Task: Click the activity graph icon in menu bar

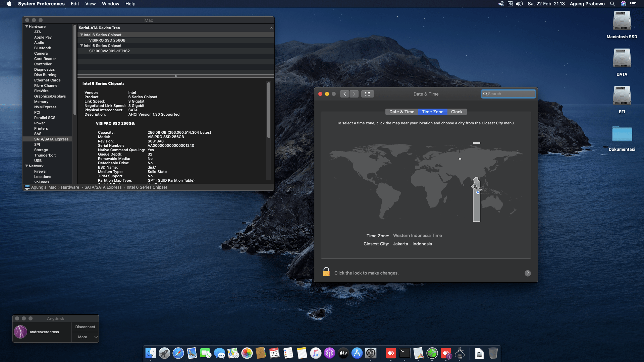Action: (x=510, y=4)
